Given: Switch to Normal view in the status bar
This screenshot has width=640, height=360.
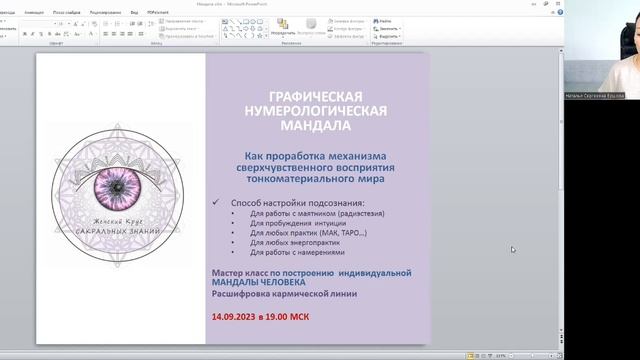Looking at the screenshot, I should [470, 356].
